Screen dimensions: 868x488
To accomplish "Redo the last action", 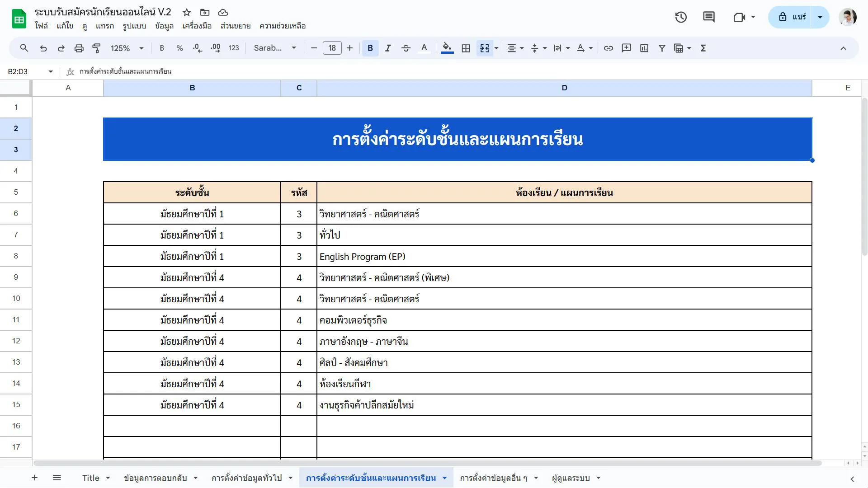I will [61, 48].
